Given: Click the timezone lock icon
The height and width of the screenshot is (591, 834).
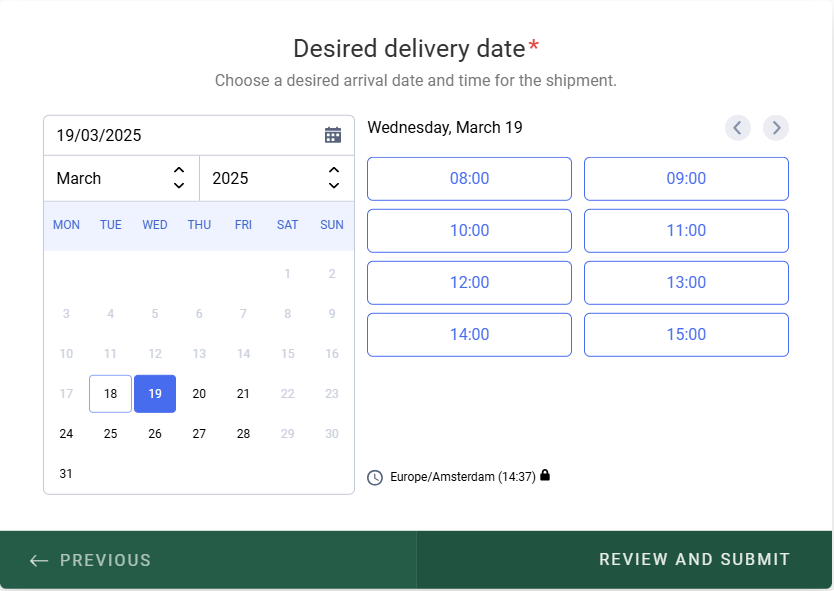Looking at the screenshot, I should [x=545, y=475].
